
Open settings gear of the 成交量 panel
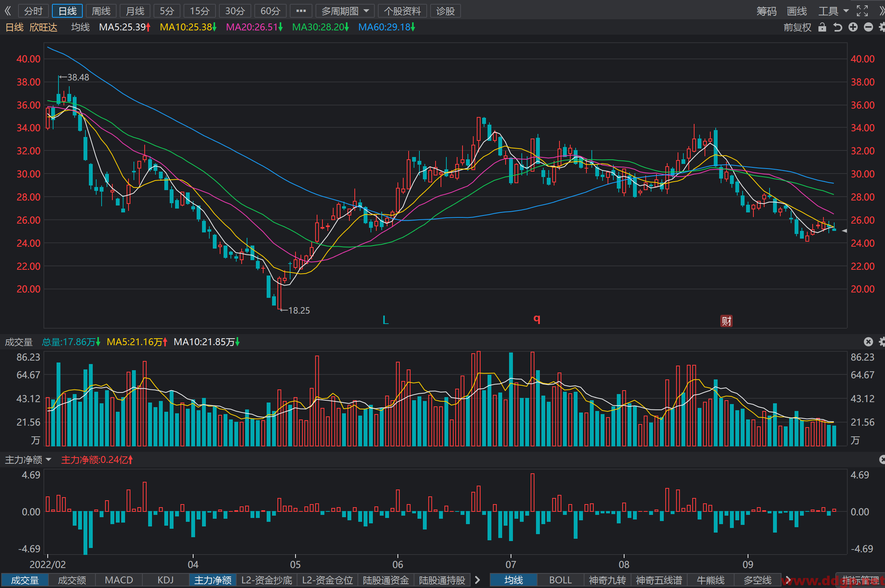[882, 342]
